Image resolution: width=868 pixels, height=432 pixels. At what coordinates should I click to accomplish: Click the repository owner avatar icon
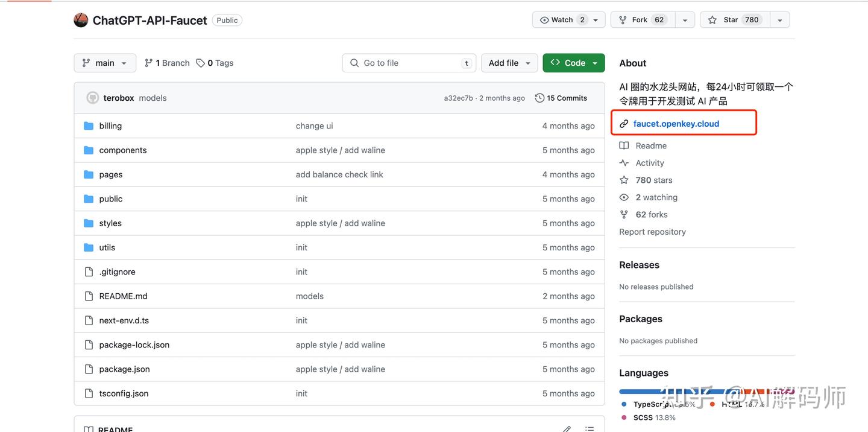[81, 20]
